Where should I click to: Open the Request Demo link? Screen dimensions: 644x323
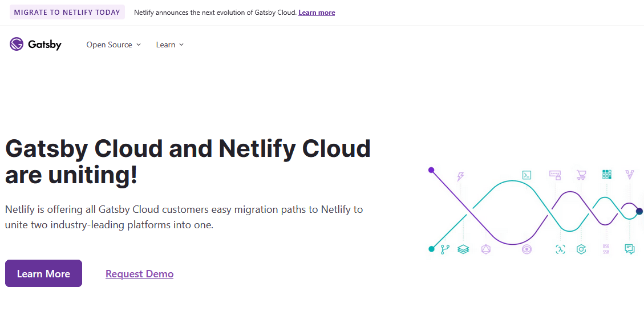(139, 274)
